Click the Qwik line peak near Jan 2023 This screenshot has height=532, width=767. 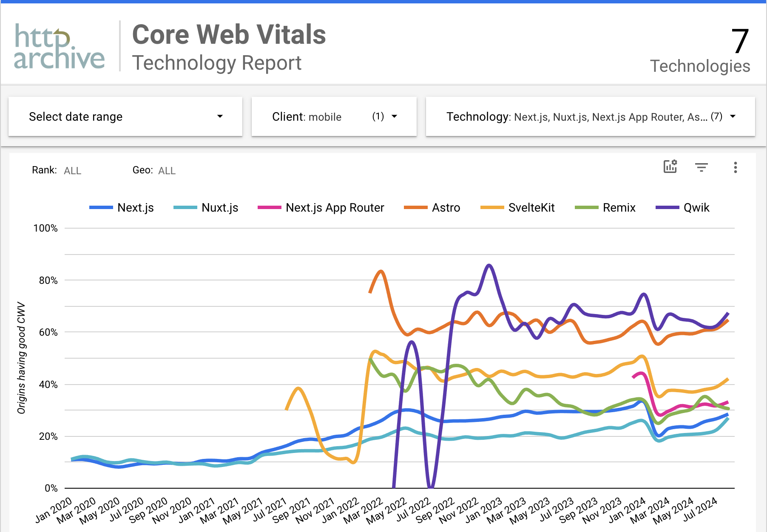[x=489, y=266]
